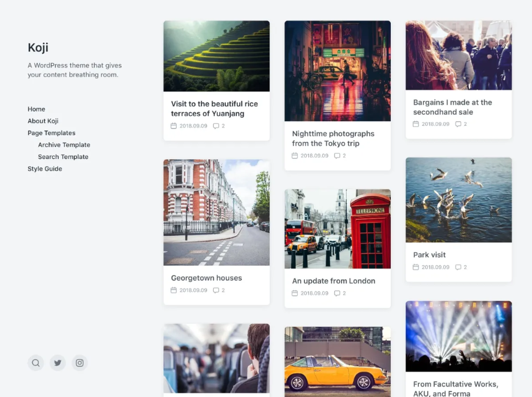Click comment icon on rice terraces post
This screenshot has width=532, height=397.
[x=216, y=126]
